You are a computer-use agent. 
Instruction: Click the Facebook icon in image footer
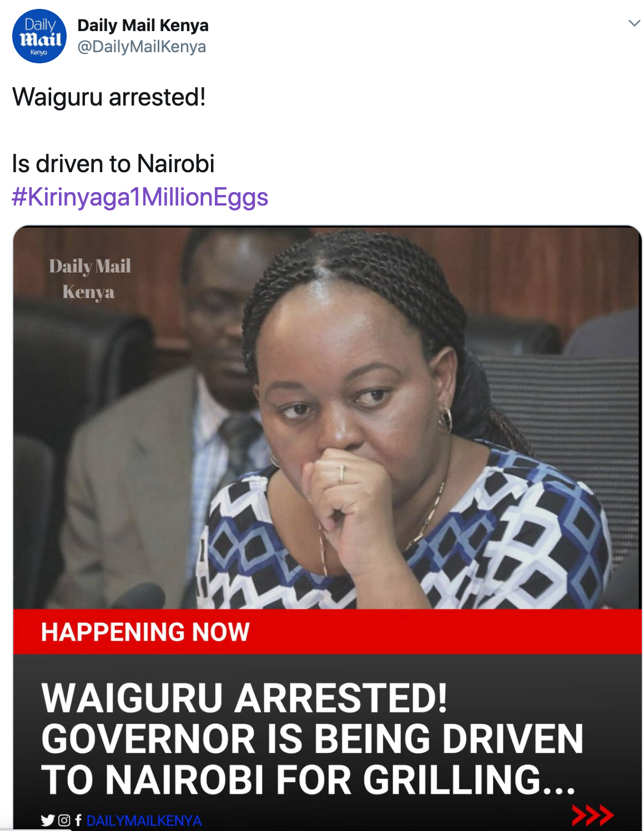click(x=78, y=820)
